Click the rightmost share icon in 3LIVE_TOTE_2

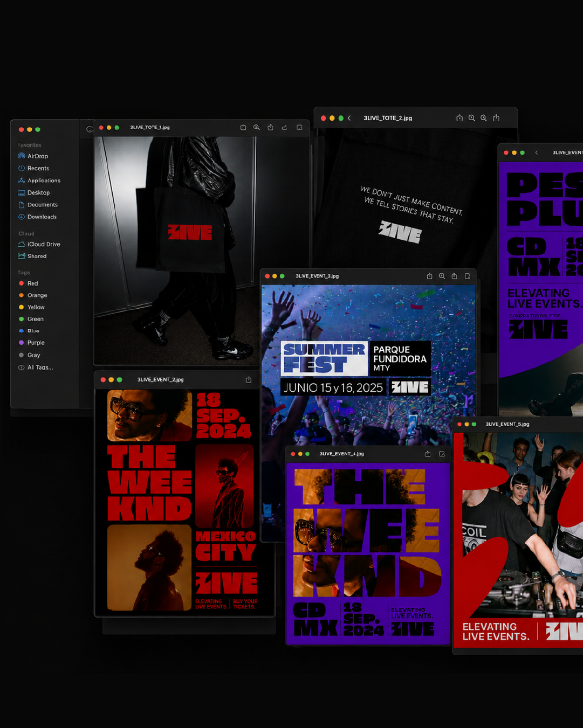pos(496,118)
